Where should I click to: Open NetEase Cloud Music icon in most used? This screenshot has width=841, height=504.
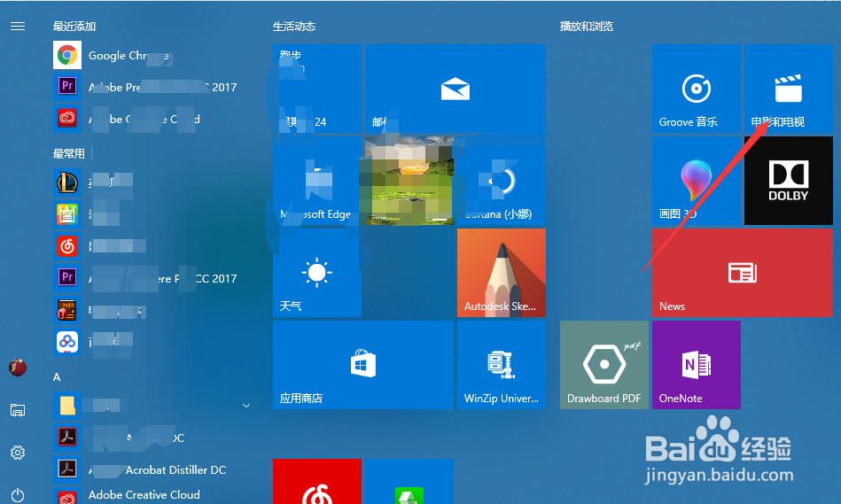67,246
